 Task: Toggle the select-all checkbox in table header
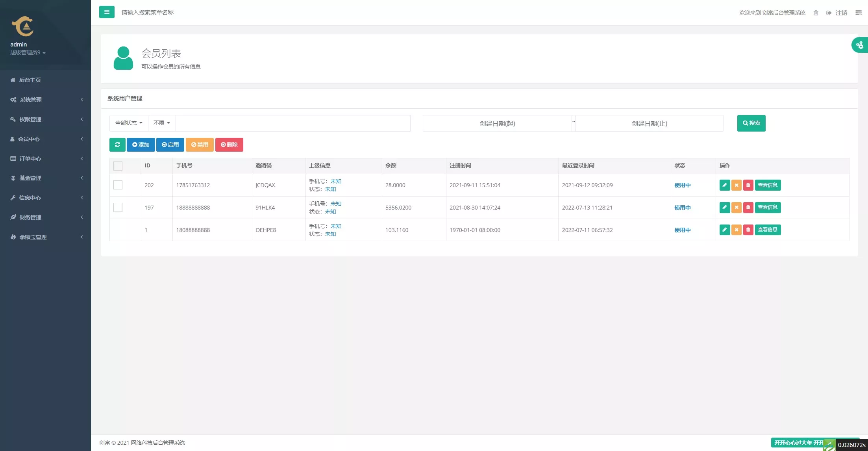pyautogui.click(x=118, y=166)
